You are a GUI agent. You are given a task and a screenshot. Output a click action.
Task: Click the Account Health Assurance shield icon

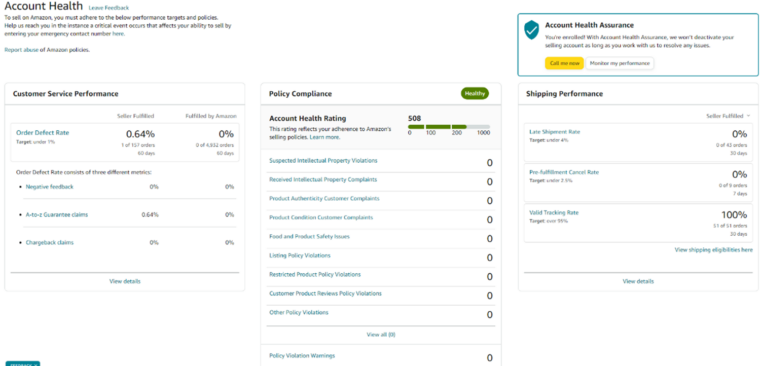click(532, 31)
